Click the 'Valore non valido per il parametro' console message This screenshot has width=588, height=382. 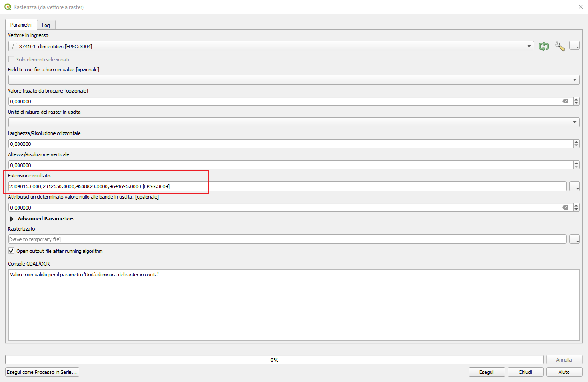coord(84,275)
